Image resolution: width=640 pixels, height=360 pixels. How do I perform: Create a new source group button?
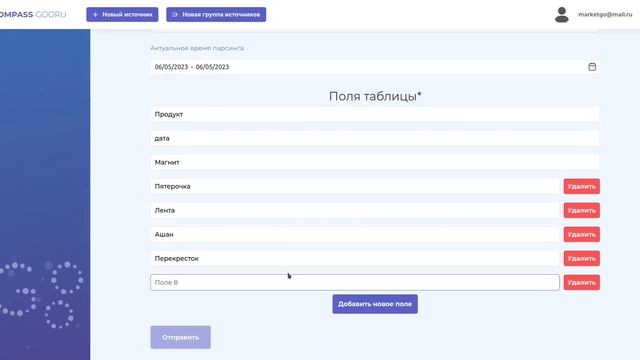(216, 15)
